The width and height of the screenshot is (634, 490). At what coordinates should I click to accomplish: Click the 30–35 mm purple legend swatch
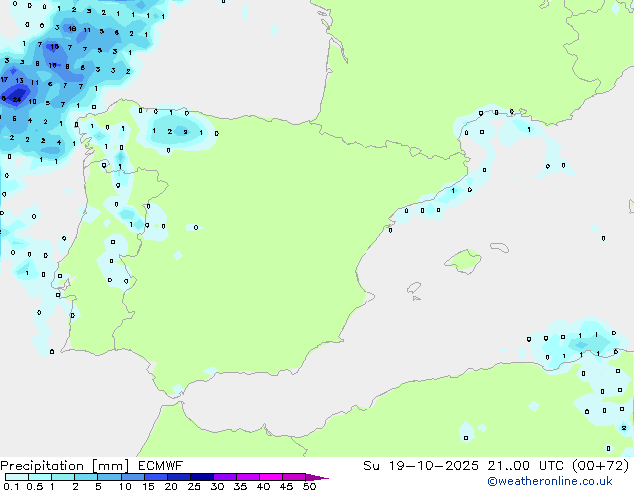[x=224, y=477]
